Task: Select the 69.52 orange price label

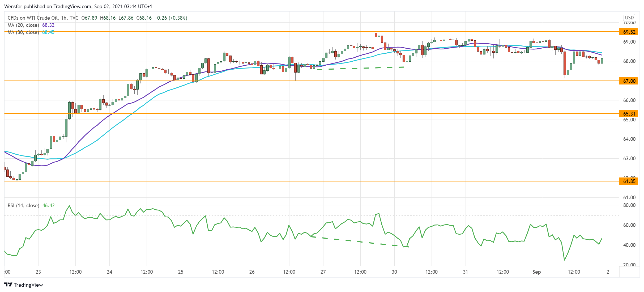Action: coord(629,32)
